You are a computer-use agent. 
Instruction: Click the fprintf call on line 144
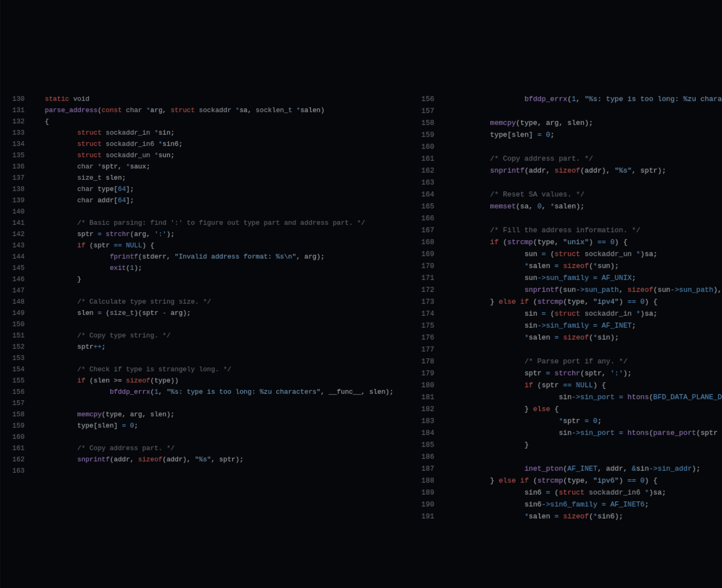point(124,257)
